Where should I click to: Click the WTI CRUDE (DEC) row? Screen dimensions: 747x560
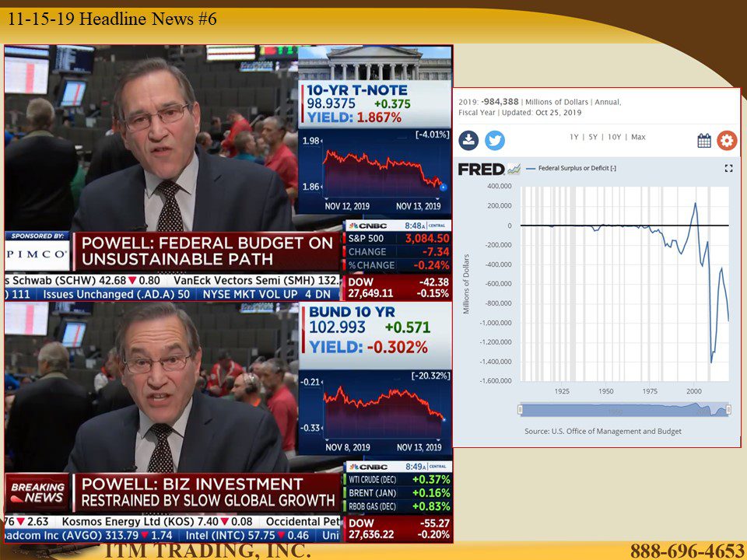pyautogui.click(x=398, y=480)
